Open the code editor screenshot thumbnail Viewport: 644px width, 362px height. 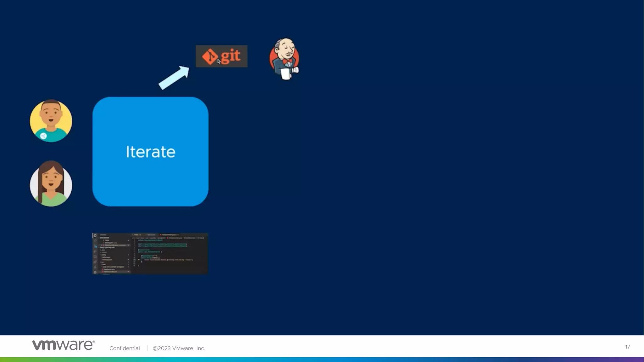[150, 254]
